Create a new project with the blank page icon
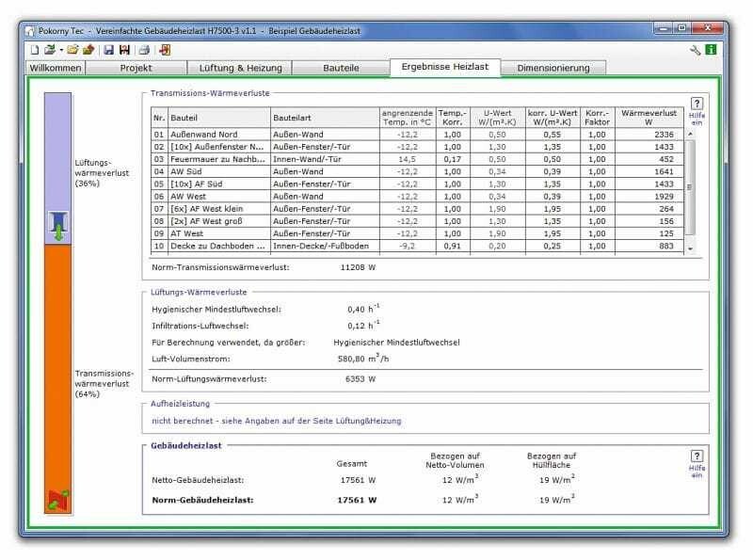 pos(35,50)
